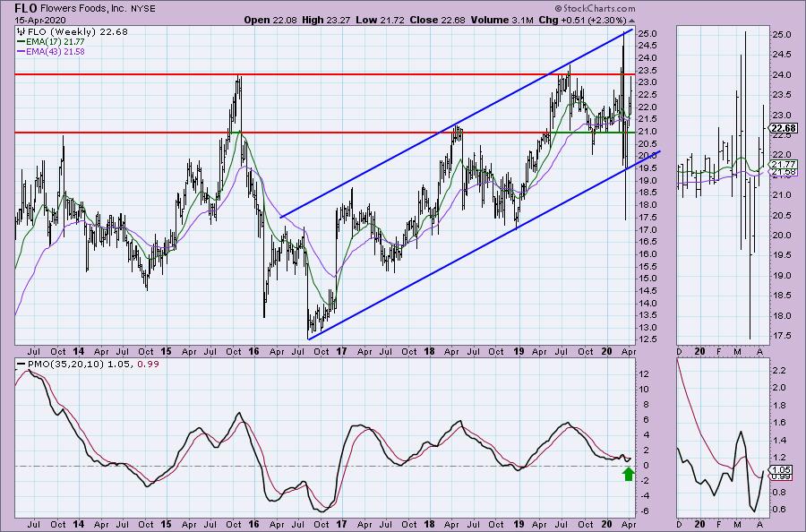The image size is (806, 532).
Task: Click year 19 below the main PMO panel
Action: [x=519, y=524]
